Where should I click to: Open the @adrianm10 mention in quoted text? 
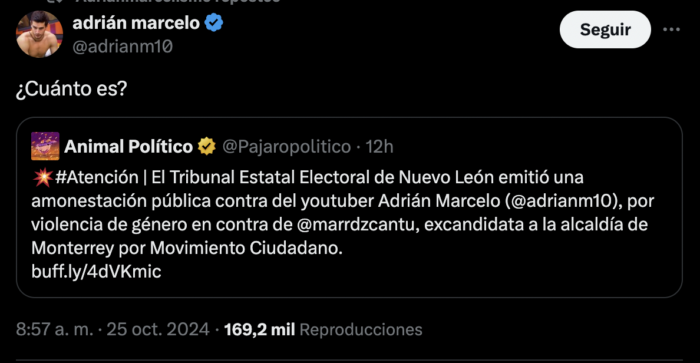pyautogui.click(x=563, y=201)
